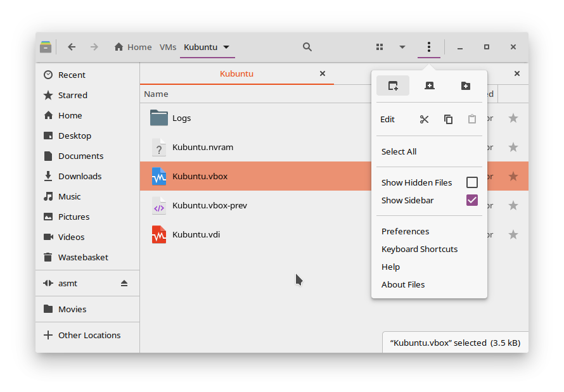This screenshot has width=564, height=392.
Task: Close the Kubuntu tab
Action: pos(323,73)
